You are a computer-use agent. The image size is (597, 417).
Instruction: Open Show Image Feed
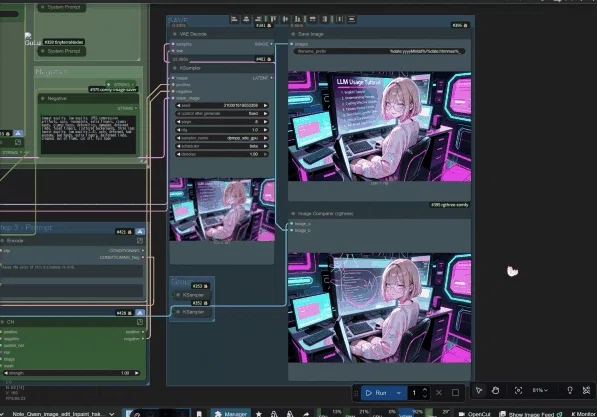(530, 414)
